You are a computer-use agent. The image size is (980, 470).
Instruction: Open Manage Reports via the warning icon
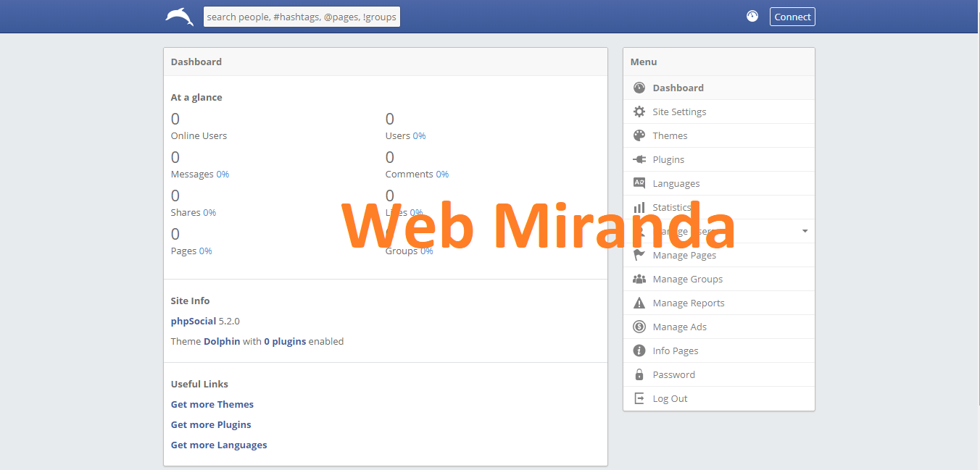click(639, 303)
